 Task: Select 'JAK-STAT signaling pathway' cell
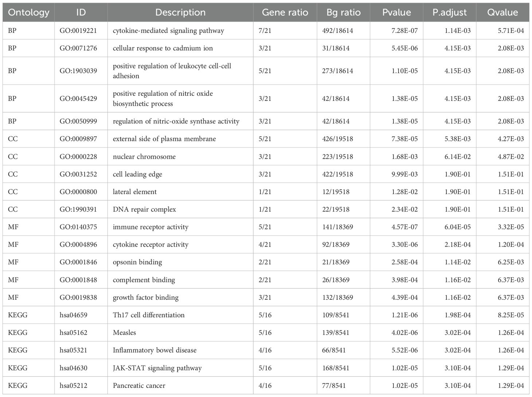(x=157, y=368)
